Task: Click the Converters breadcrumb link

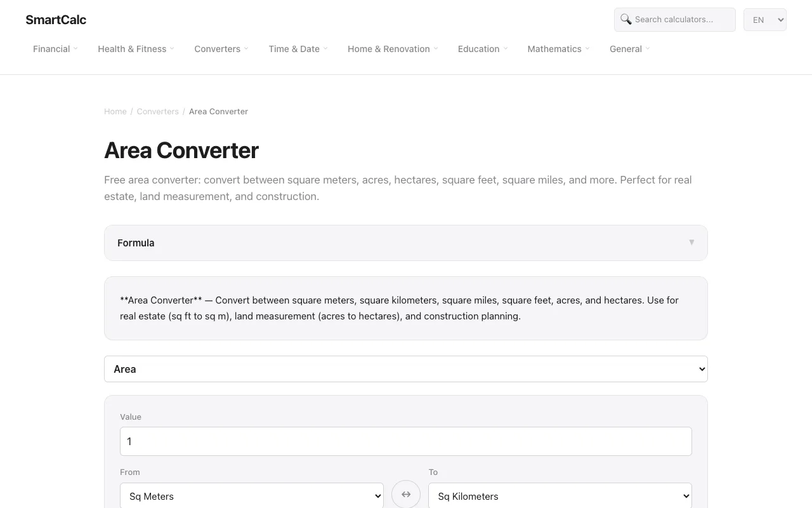Action: (x=158, y=112)
